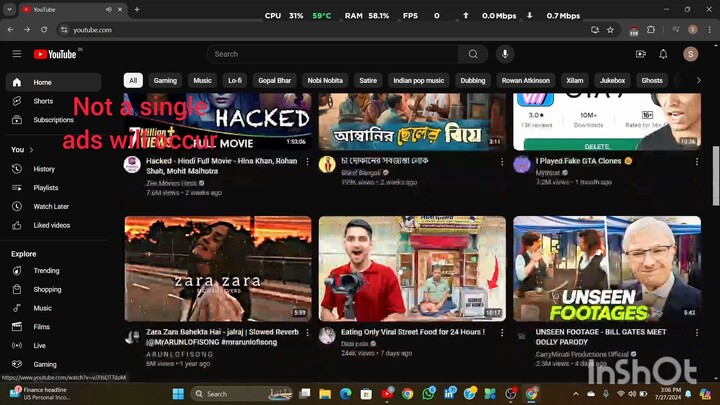Open Hacked - Hindi Full Movie title link
The image size is (720, 405).
point(222,166)
